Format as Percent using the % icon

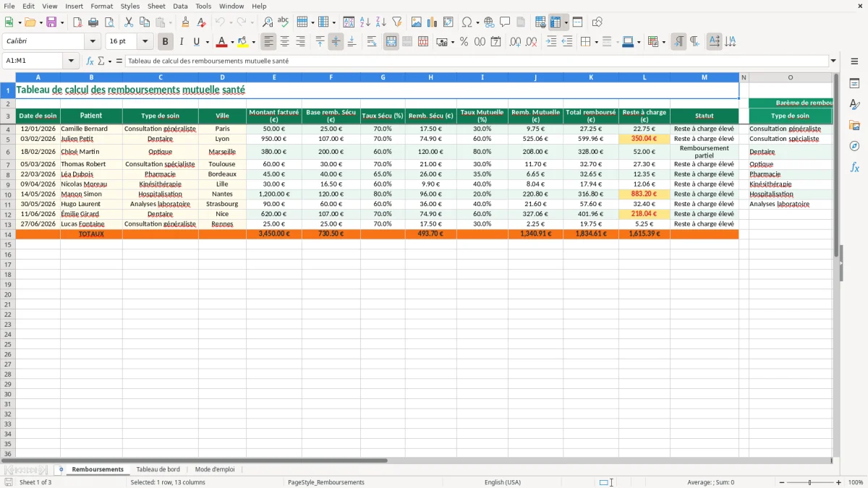click(464, 42)
